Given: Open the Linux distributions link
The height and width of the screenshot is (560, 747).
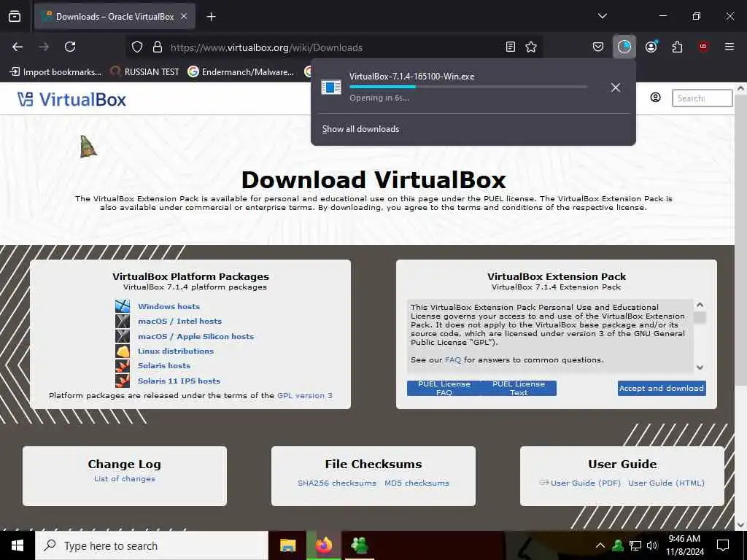Looking at the screenshot, I should click(175, 351).
